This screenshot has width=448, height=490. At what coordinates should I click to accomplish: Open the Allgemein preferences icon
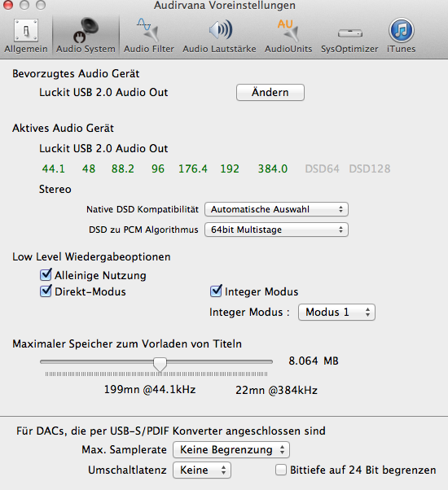pos(26,31)
